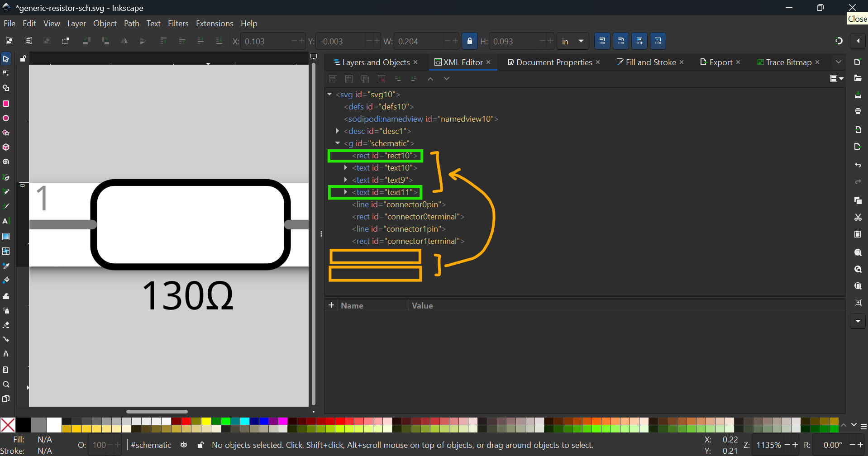Choose the Gradient tool

(x=6, y=237)
